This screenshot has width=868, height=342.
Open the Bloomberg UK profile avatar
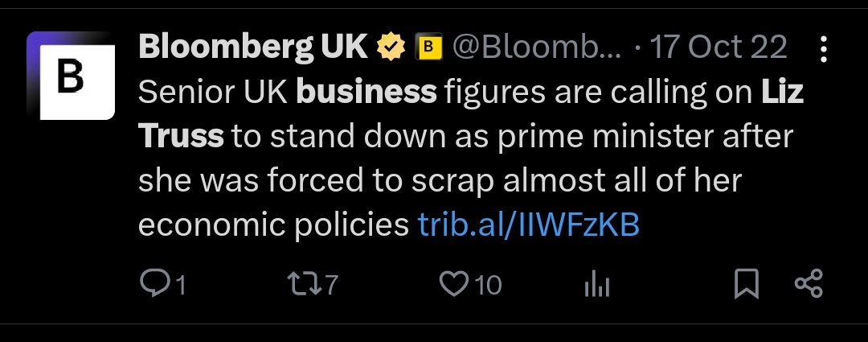coord(71,76)
